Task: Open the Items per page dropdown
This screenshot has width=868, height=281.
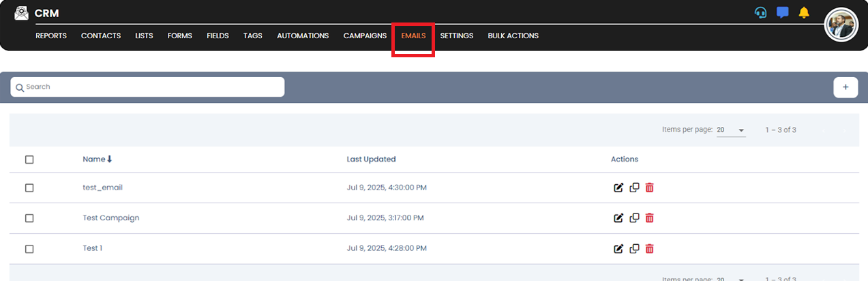Action: pos(731,130)
